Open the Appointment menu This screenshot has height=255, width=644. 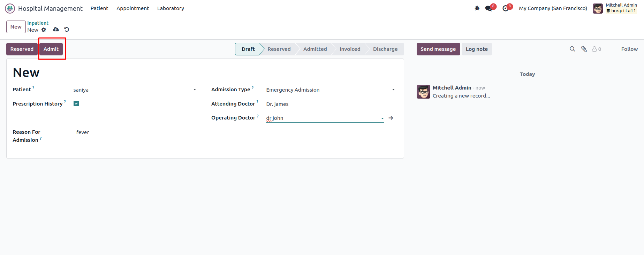(132, 8)
